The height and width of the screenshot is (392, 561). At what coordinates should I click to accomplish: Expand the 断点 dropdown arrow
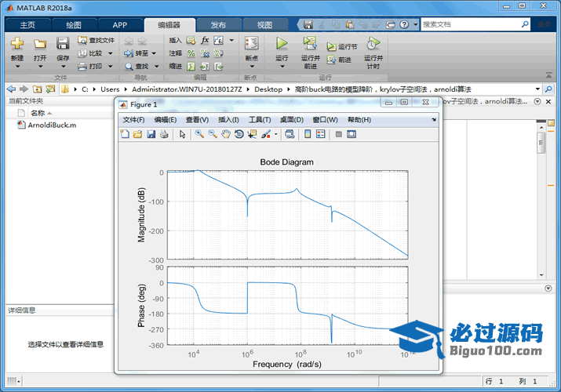tap(252, 67)
